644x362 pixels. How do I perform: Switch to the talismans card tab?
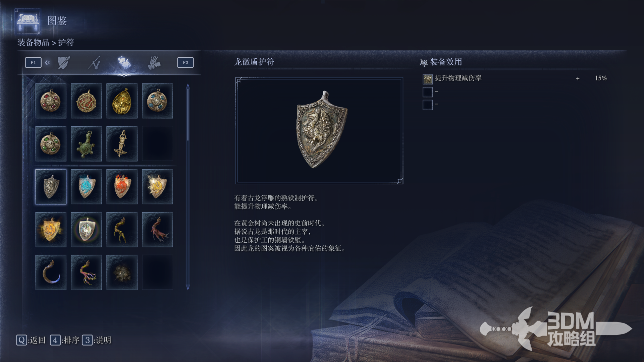pos(124,62)
